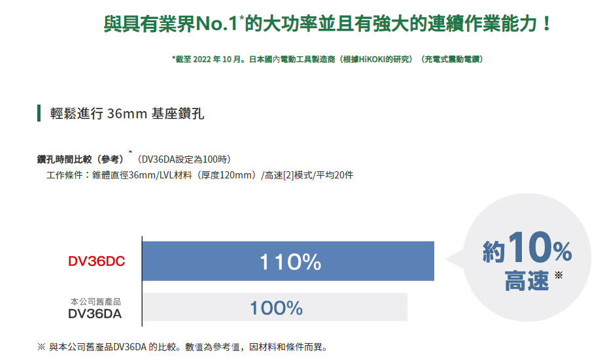Click the green No.1 headline text
This screenshot has height=364, width=603.
327,24
